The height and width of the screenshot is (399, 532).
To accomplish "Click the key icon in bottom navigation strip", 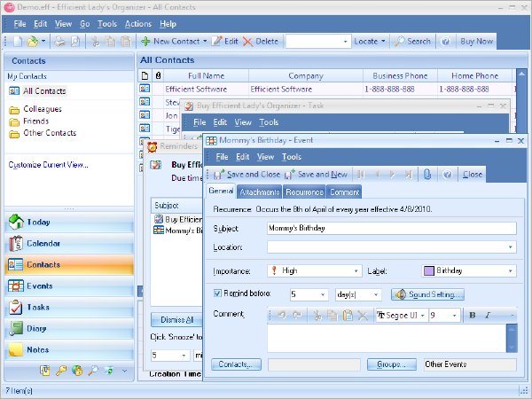I will tap(61, 371).
